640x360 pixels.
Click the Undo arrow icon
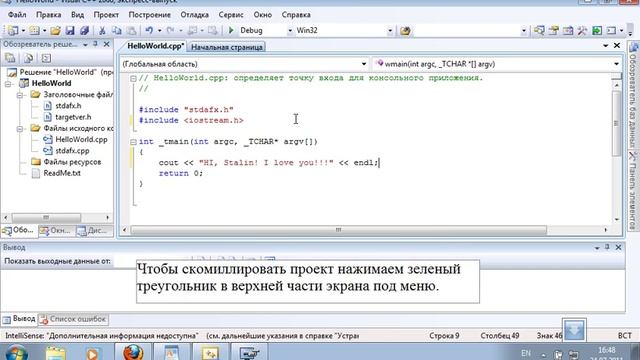tap(149, 31)
